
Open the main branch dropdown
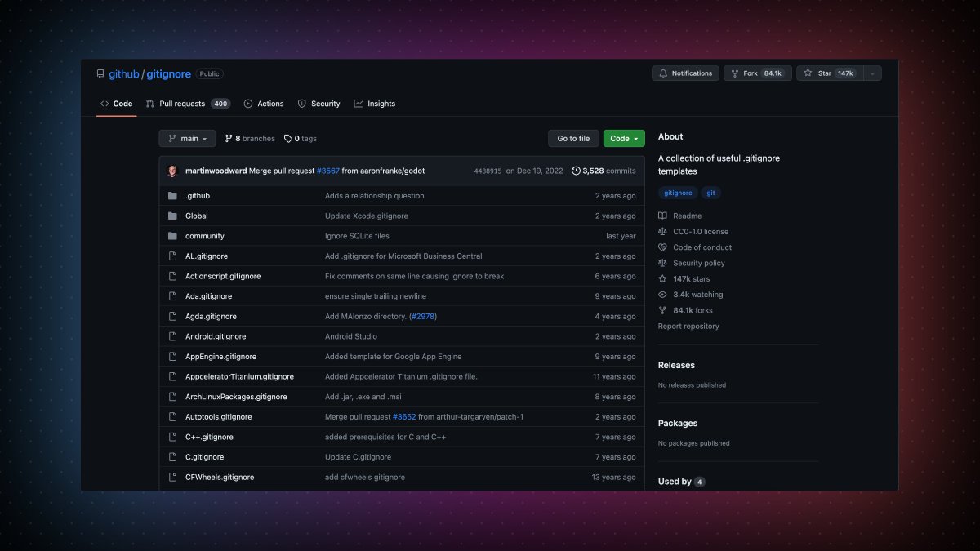187,138
